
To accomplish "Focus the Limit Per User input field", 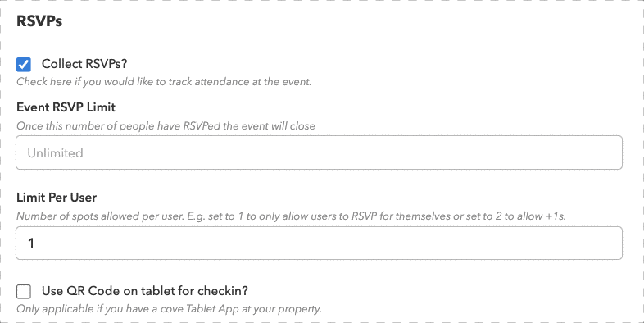I will 319,243.
